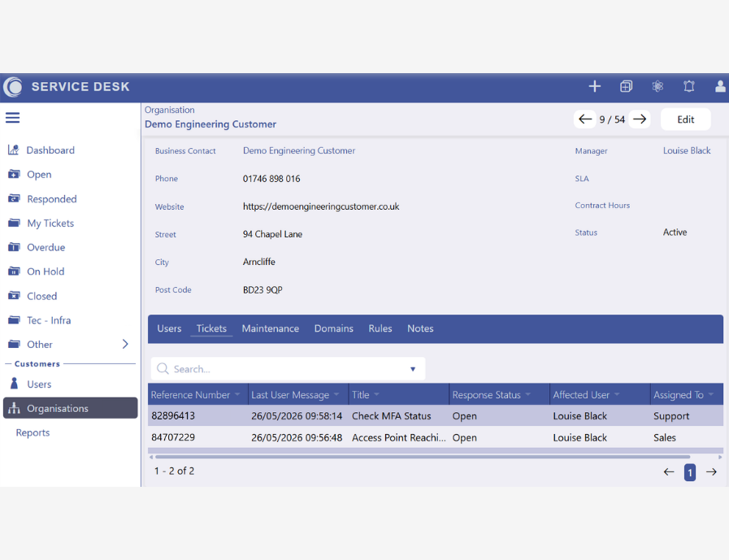Open Affected User column filter arrow
Viewport: 729px width, 560px height.
[x=617, y=394]
